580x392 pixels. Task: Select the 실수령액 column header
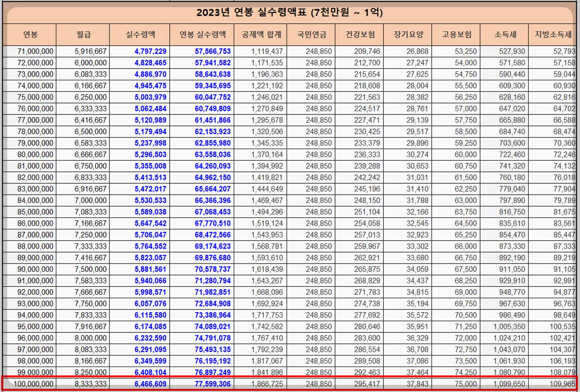(x=139, y=35)
